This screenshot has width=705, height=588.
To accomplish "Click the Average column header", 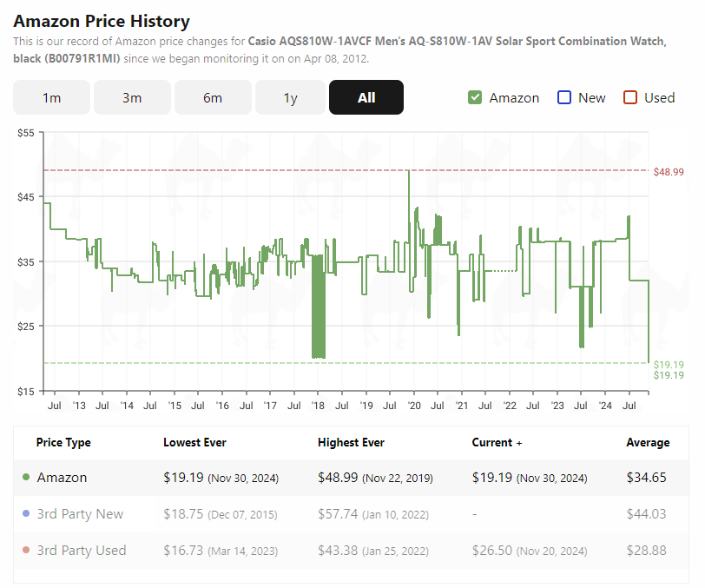I will pos(648,442).
